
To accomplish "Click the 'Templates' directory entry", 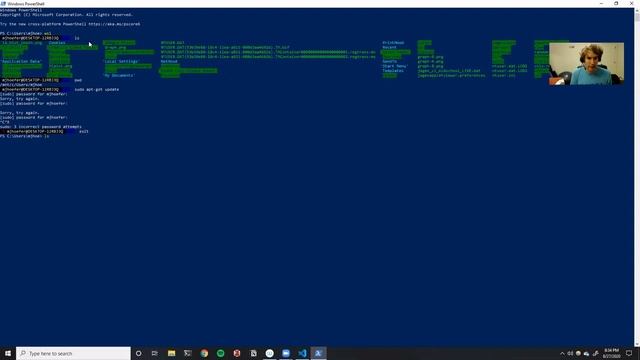I will click(393, 71).
